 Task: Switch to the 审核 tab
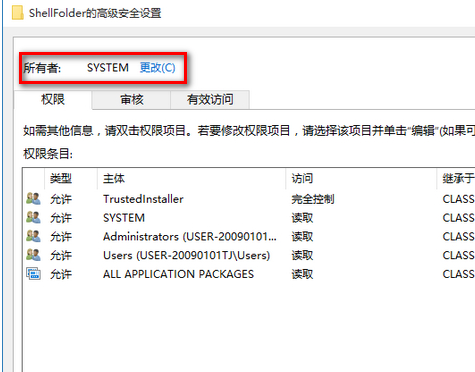click(132, 100)
